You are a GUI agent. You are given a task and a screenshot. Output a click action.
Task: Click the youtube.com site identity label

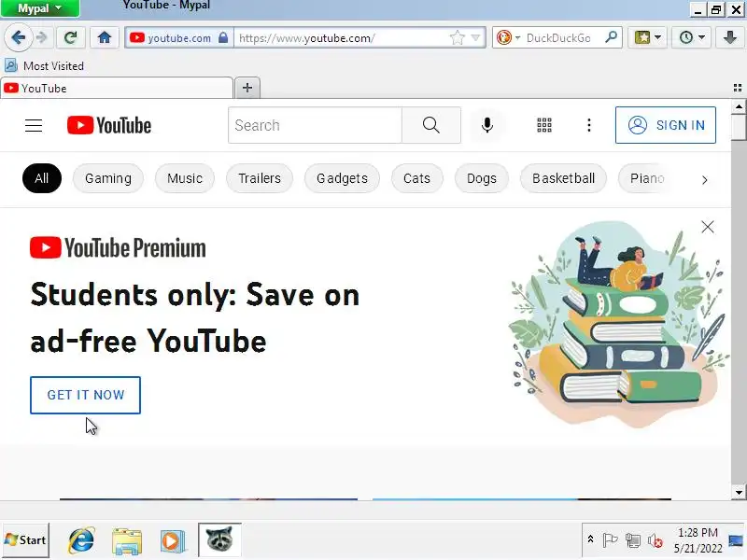[178, 37]
